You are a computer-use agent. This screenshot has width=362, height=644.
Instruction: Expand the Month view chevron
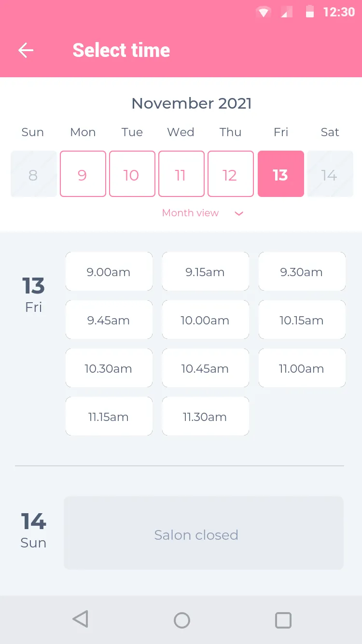[239, 213]
